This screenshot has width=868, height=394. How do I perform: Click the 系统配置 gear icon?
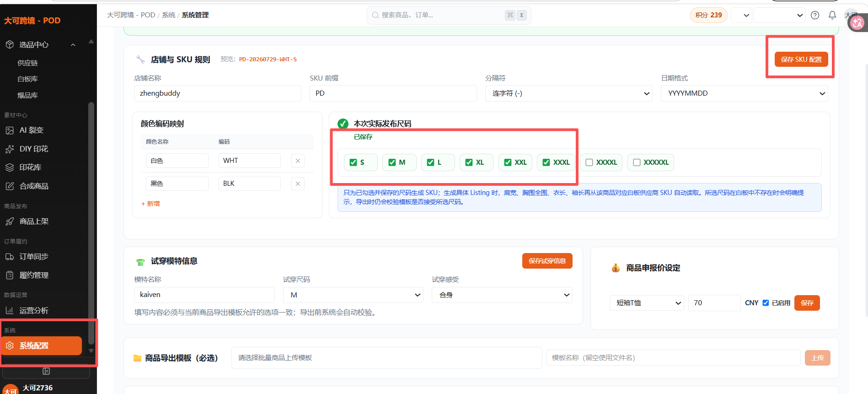click(x=10, y=345)
